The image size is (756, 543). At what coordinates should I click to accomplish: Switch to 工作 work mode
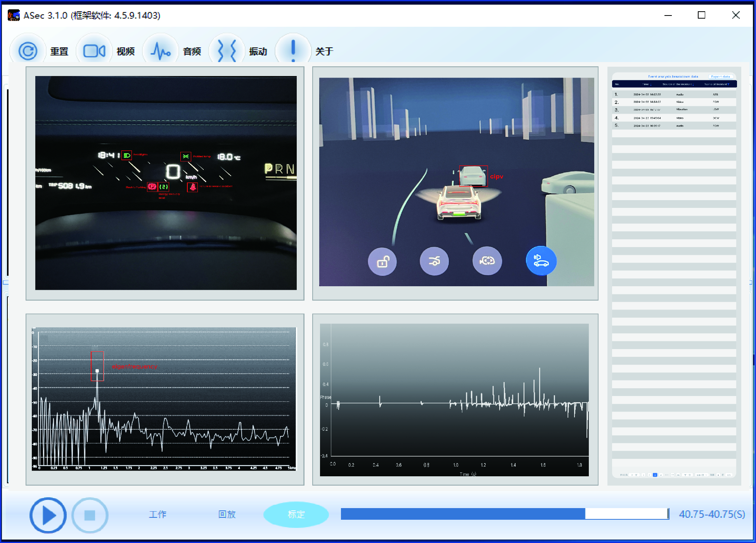pyautogui.click(x=158, y=515)
